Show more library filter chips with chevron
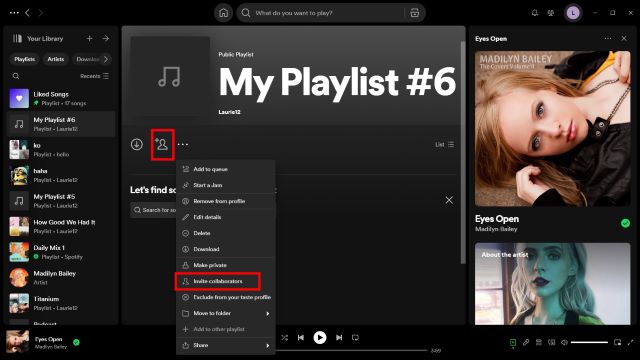Screen dimensions: 640x360 pos(106,59)
